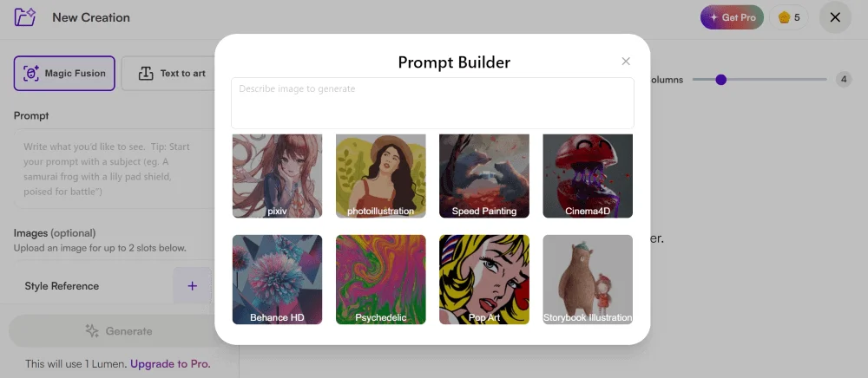
Task: Click the folder sparkle logo icon
Action: [x=25, y=17]
